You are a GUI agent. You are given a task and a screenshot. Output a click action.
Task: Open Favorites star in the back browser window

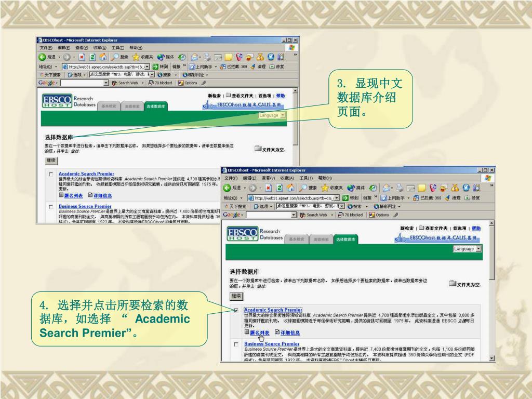(x=136, y=57)
